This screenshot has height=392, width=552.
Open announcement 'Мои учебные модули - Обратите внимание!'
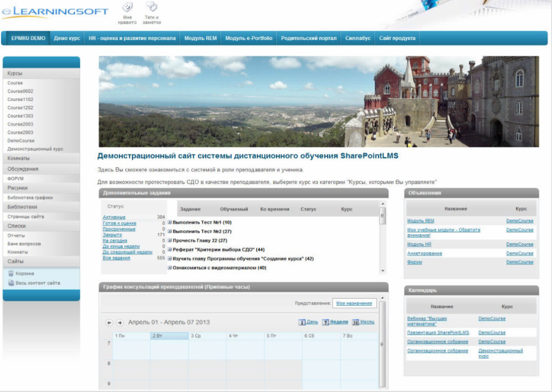tap(444, 233)
